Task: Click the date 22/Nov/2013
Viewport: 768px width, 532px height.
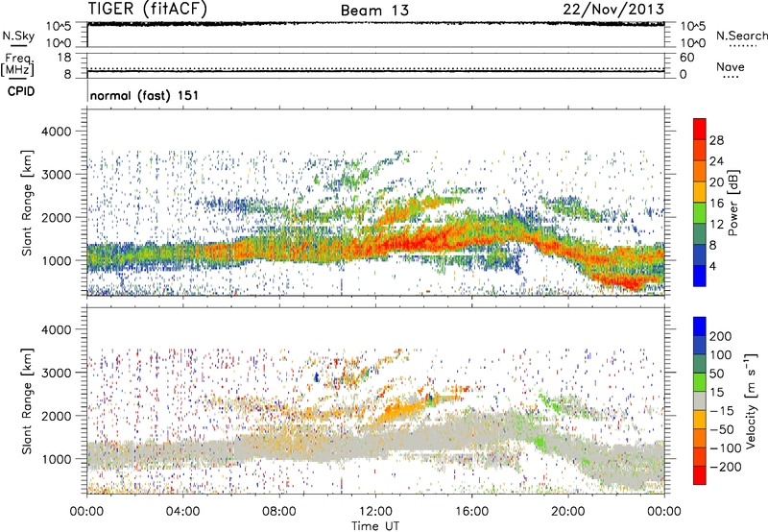Action: coord(613,9)
